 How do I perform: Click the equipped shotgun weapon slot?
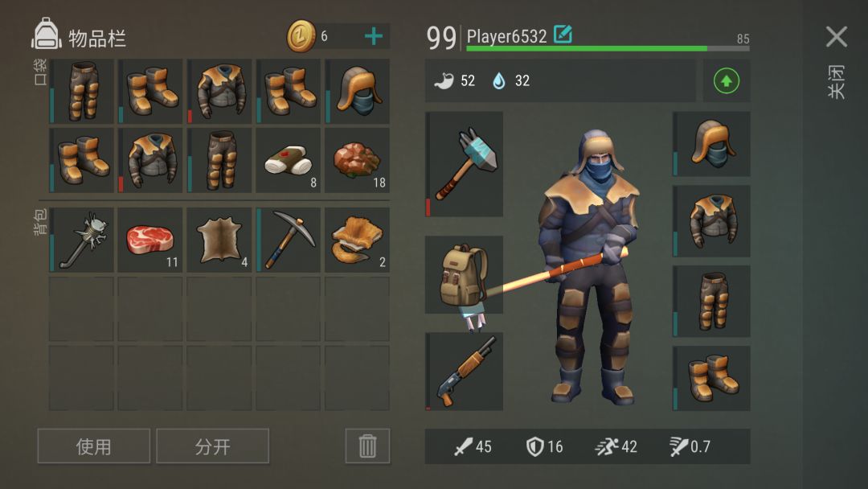[464, 372]
